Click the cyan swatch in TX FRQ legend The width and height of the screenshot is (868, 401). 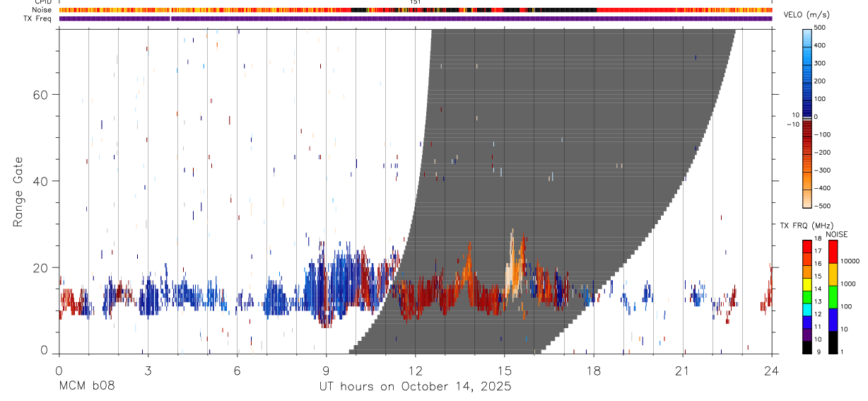click(x=807, y=308)
